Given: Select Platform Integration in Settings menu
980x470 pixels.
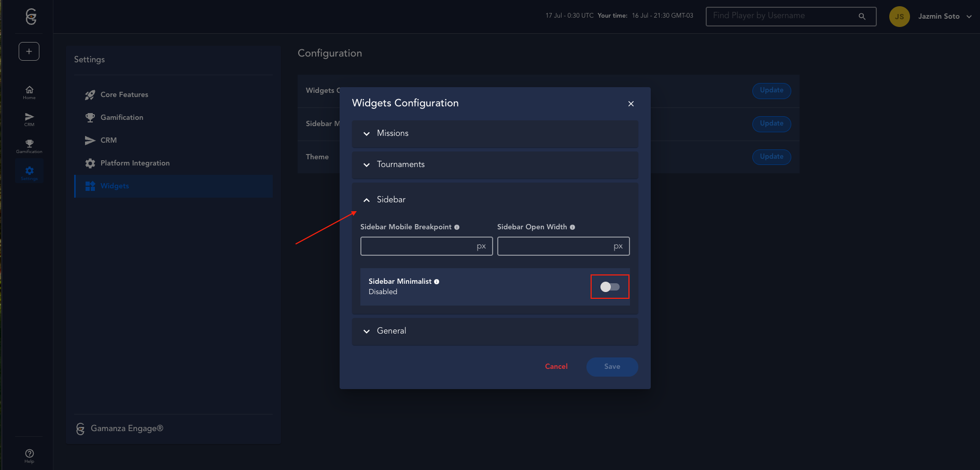Looking at the screenshot, I should pos(135,163).
